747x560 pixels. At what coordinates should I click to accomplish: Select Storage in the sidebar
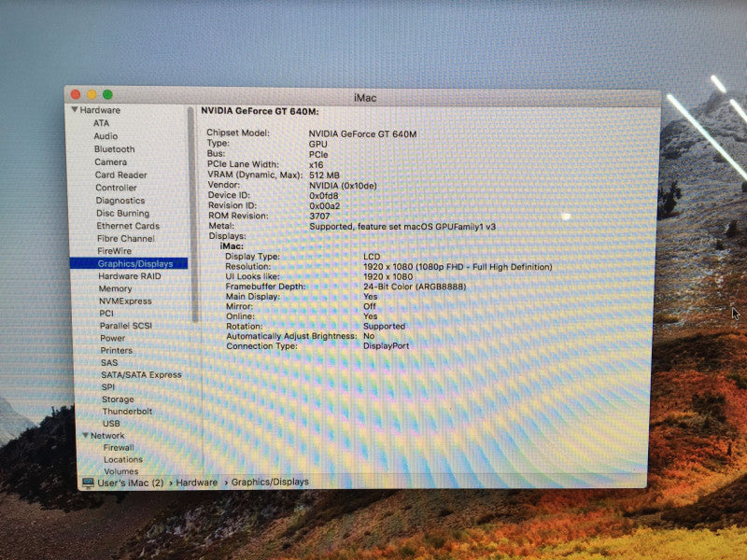pos(118,399)
